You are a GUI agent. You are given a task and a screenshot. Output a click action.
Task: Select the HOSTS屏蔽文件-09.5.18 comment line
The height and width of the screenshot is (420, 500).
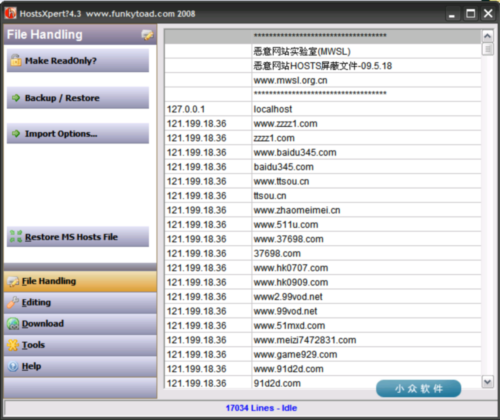(x=366, y=66)
